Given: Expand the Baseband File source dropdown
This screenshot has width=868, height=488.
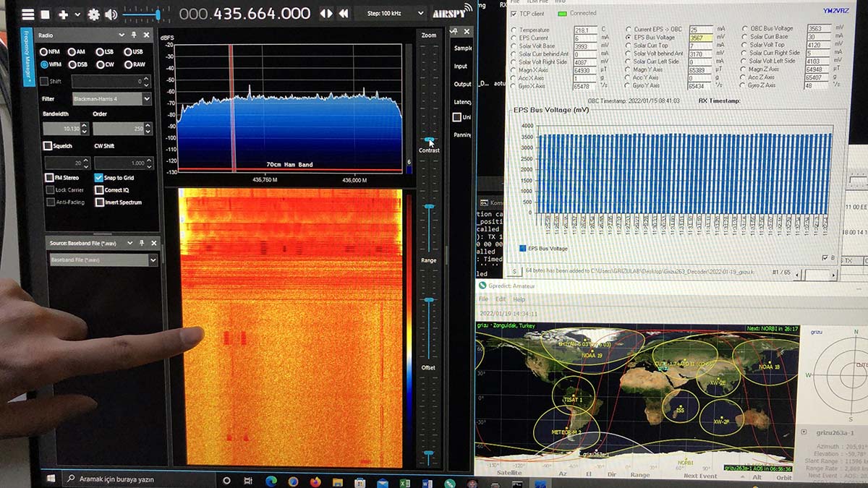Looking at the screenshot, I should 153,260.
